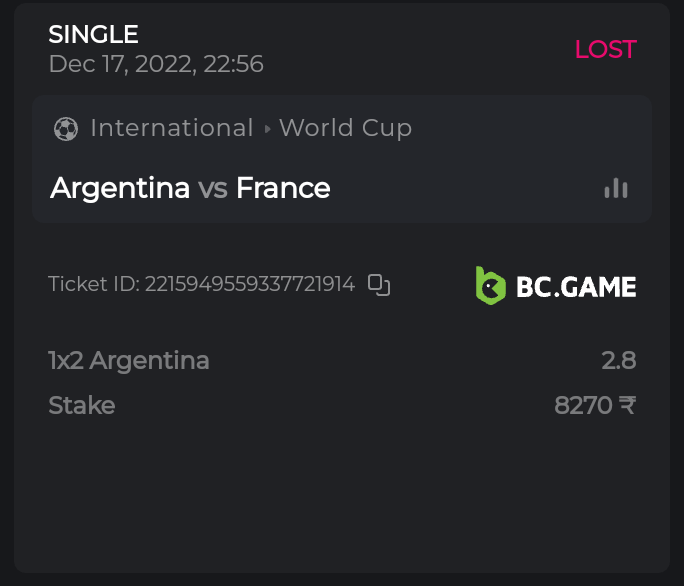Click the green BC.GAME logo icon
684x586 pixels.
(490, 286)
